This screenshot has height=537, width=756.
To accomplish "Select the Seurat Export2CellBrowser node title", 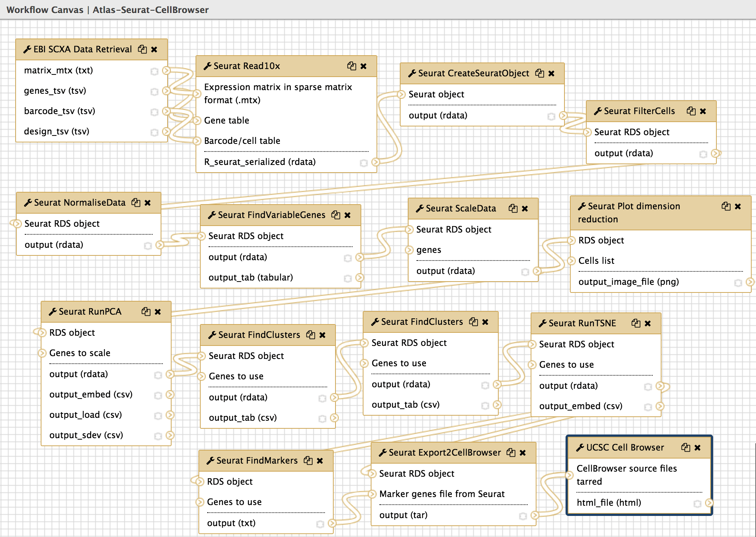I will (445, 453).
